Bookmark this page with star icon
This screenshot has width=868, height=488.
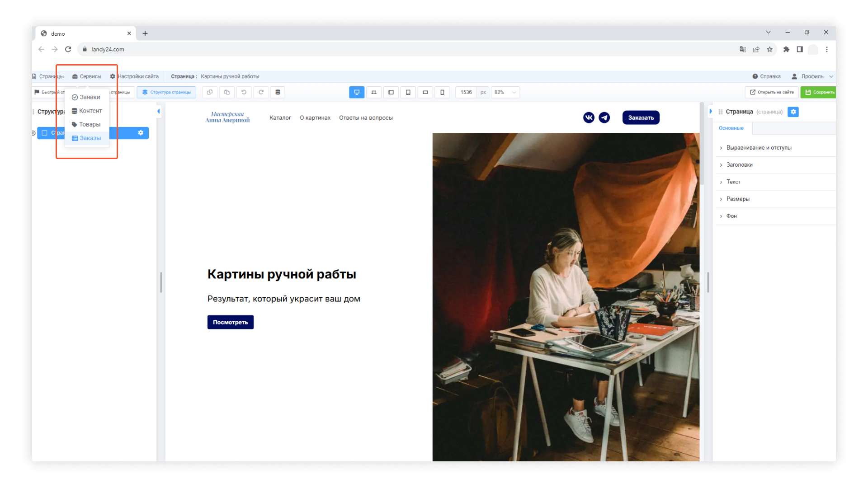(769, 49)
